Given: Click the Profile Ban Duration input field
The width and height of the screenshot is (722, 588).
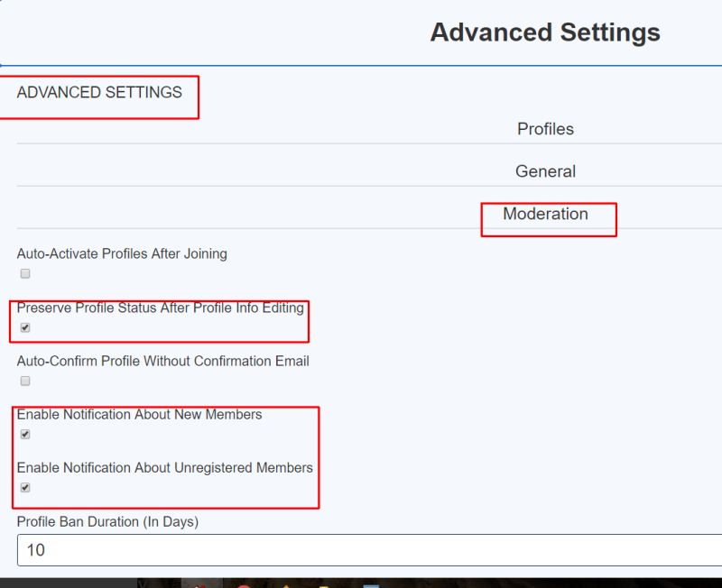Looking at the screenshot, I should click(361, 549).
